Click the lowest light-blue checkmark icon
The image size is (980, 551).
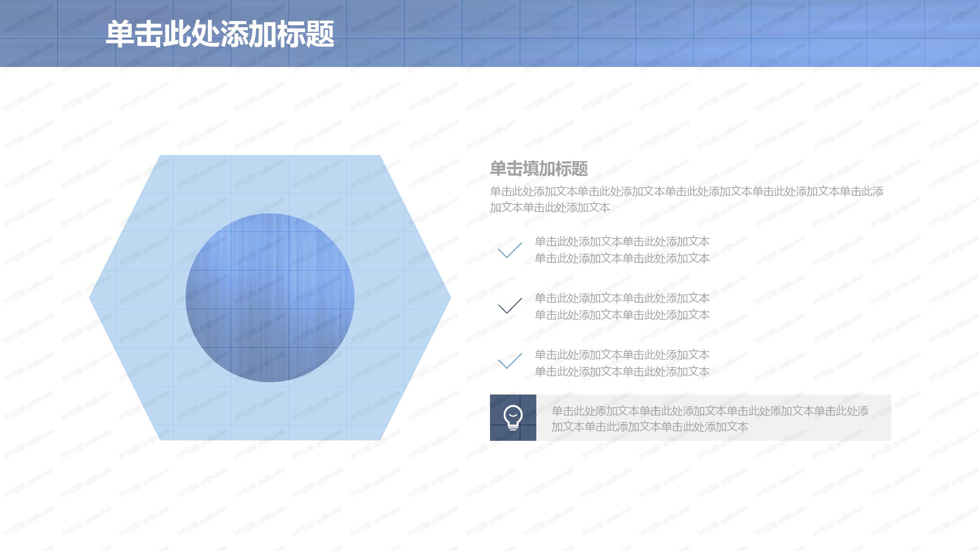click(510, 361)
